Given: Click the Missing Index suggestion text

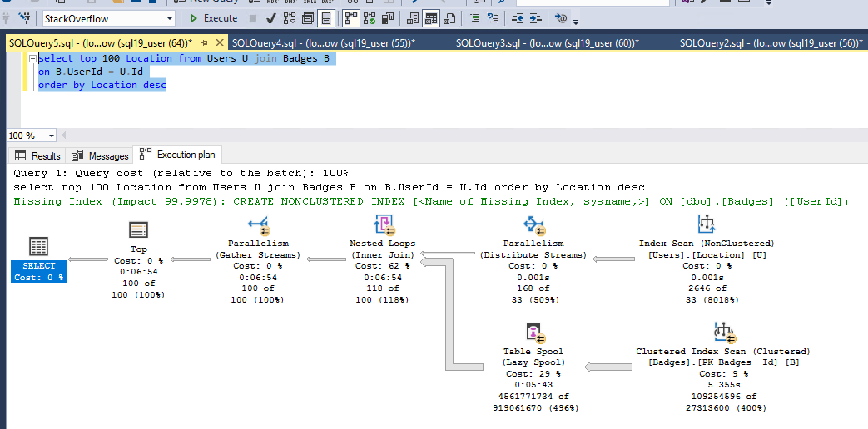Looking at the screenshot, I should point(431,202).
